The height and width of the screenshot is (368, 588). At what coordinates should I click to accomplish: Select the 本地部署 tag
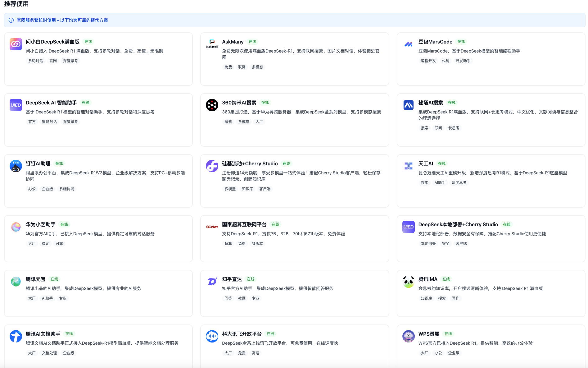(x=428, y=244)
